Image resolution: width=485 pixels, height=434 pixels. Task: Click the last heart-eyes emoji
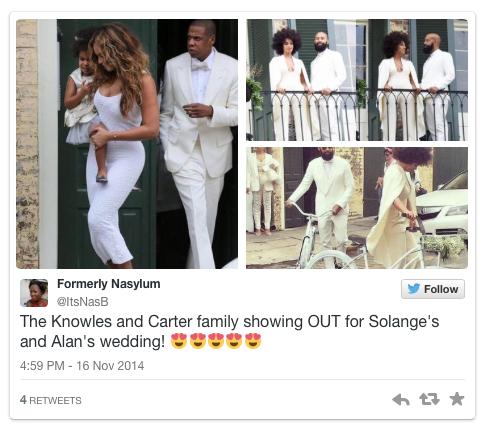253,341
